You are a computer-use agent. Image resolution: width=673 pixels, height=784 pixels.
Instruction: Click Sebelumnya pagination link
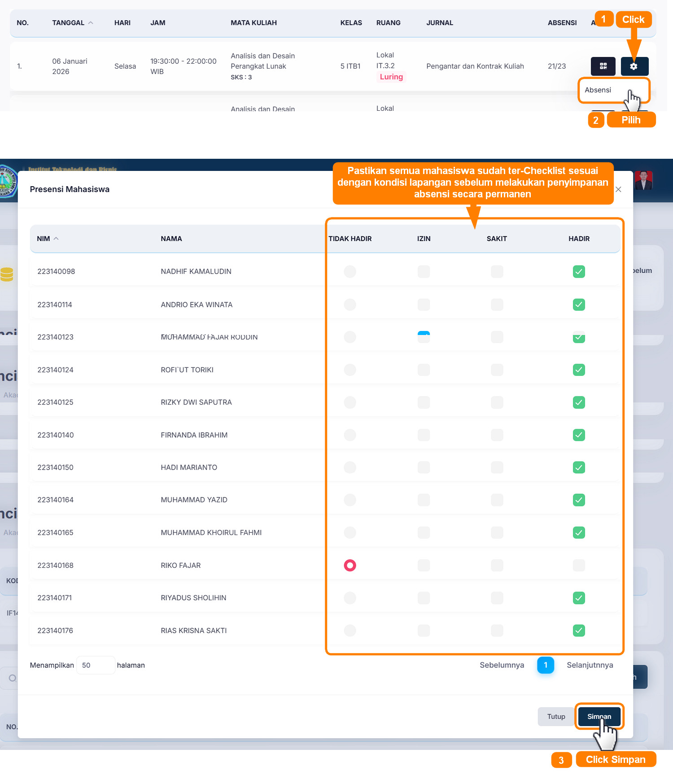coord(502,665)
